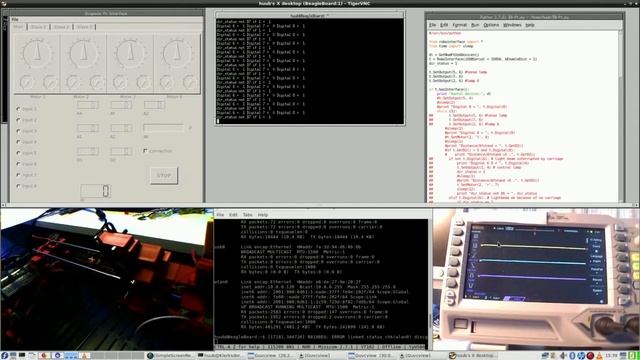Switch to the Main tab
The width and height of the screenshot is (640, 360).
pos(18,27)
